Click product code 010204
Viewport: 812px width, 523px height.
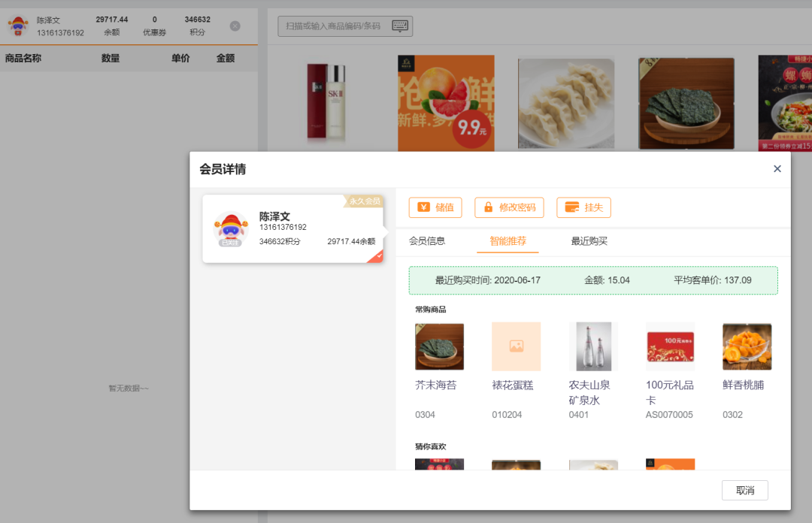507,414
